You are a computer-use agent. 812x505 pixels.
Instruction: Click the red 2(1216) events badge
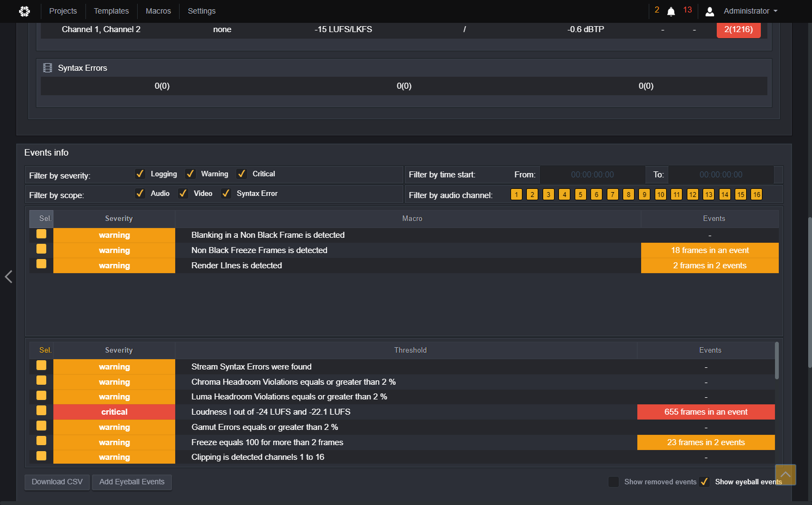(739, 29)
